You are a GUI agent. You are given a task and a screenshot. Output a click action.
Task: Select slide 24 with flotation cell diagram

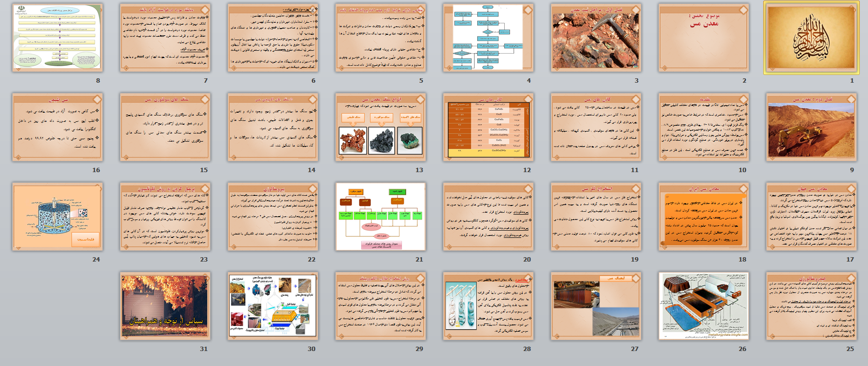[x=57, y=217]
